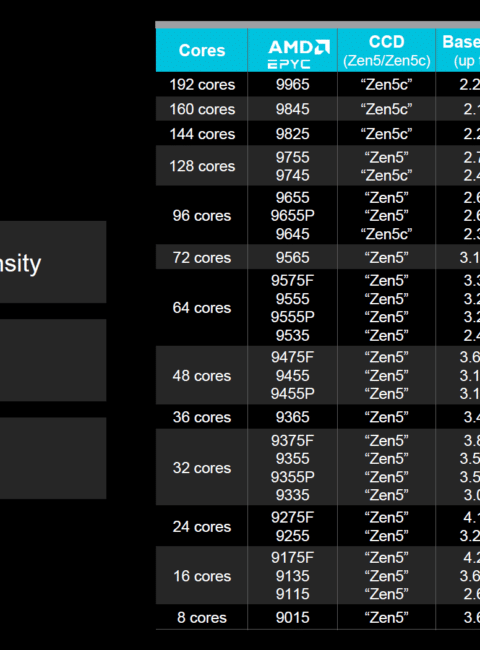
Task: Click model number 9375F
Action: click(293, 440)
